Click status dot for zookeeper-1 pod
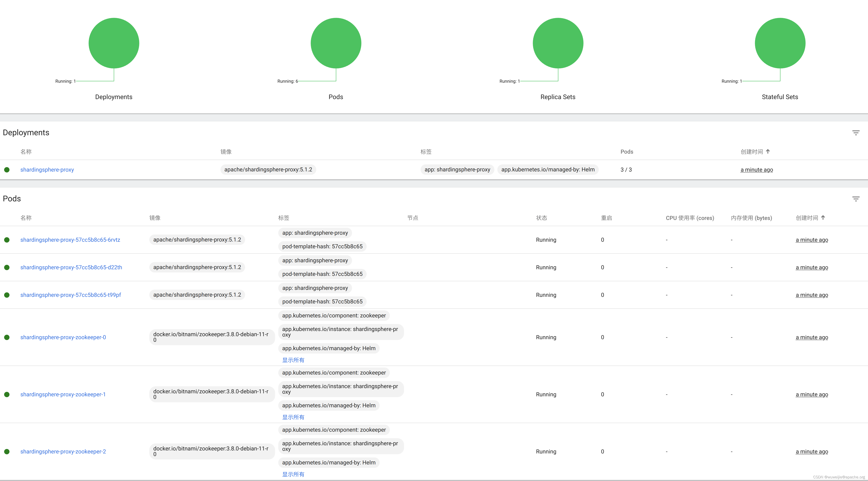Image resolution: width=868 pixels, height=481 pixels. [7, 395]
